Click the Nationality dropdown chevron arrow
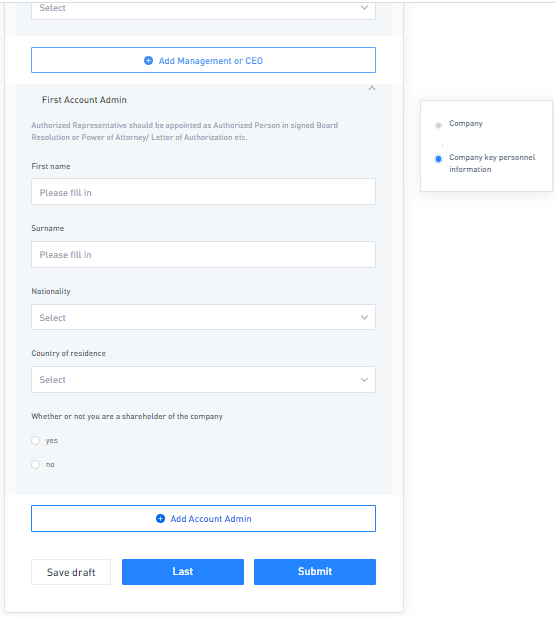This screenshot has width=555, height=617. coord(364,317)
